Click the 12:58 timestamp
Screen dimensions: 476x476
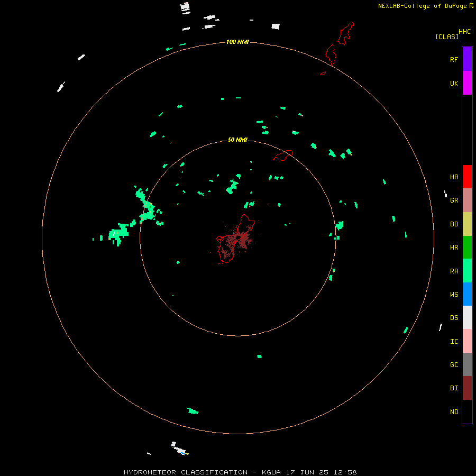tap(345, 472)
